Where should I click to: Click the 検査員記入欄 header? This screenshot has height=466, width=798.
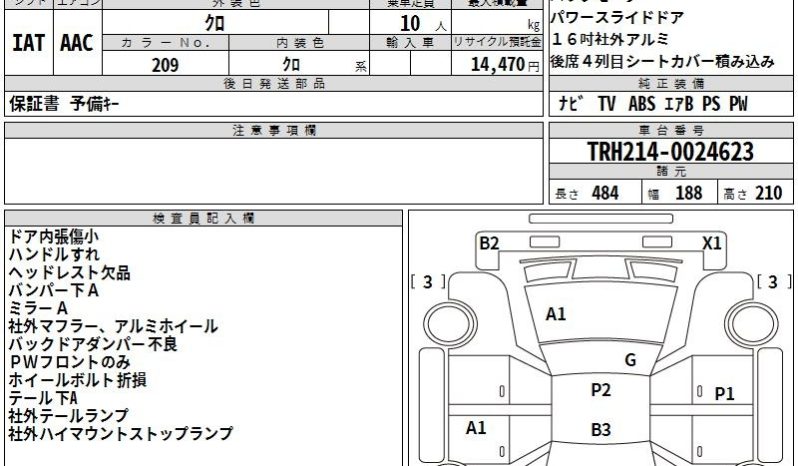click(x=203, y=219)
